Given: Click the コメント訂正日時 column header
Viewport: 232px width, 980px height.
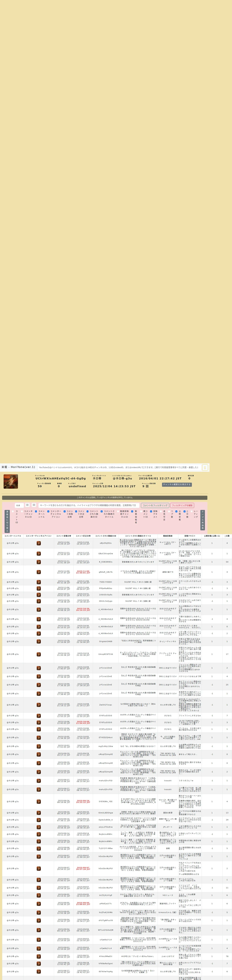Looking at the screenshot, I should click(x=83, y=536).
